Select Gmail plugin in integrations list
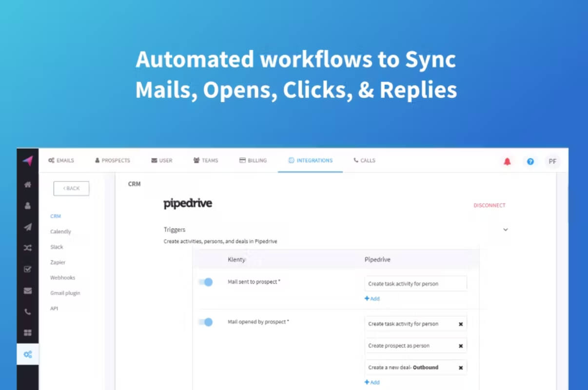Screen dimensions: 588x390 tap(65, 293)
